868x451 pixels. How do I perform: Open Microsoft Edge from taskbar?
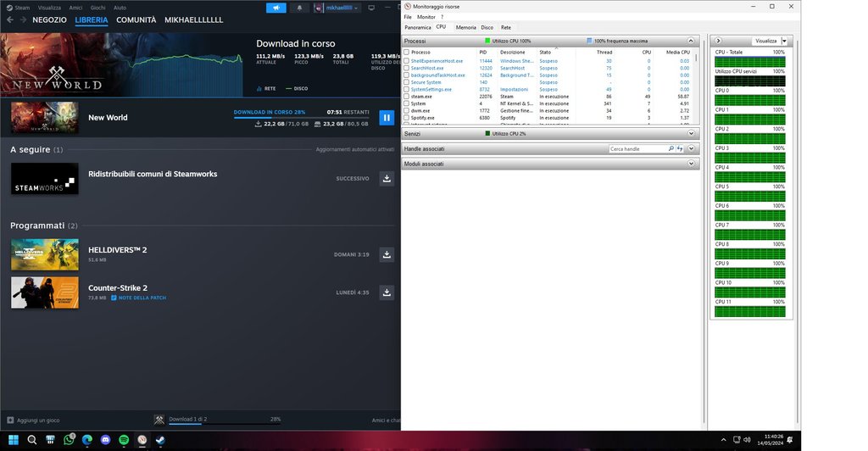(x=87, y=440)
